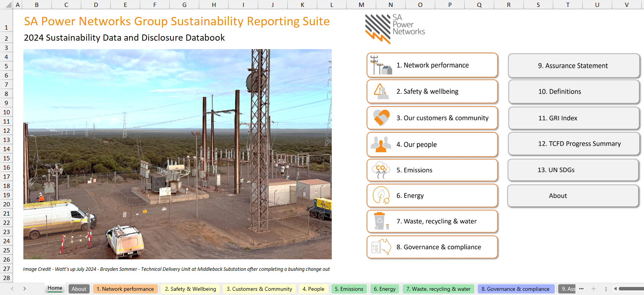
Task: Open 1. Network performance button
Action: click(x=432, y=65)
